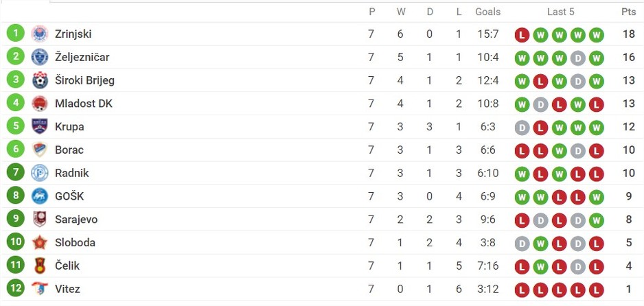This screenshot has height=306, width=644.
Task: Sort by the Goals column header
Action: tap(488, 12)
